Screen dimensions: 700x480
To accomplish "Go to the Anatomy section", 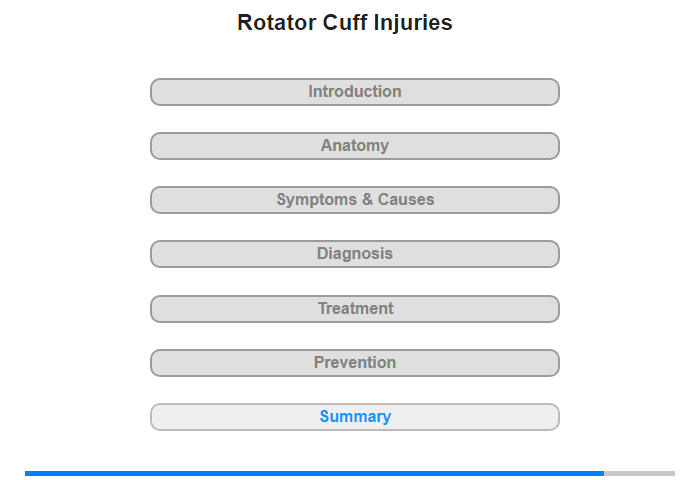I will point(354,146).
